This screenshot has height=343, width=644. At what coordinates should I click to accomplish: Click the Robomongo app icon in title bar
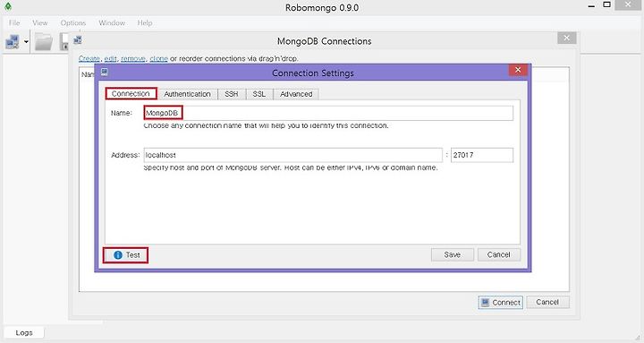tap(8, 6)
